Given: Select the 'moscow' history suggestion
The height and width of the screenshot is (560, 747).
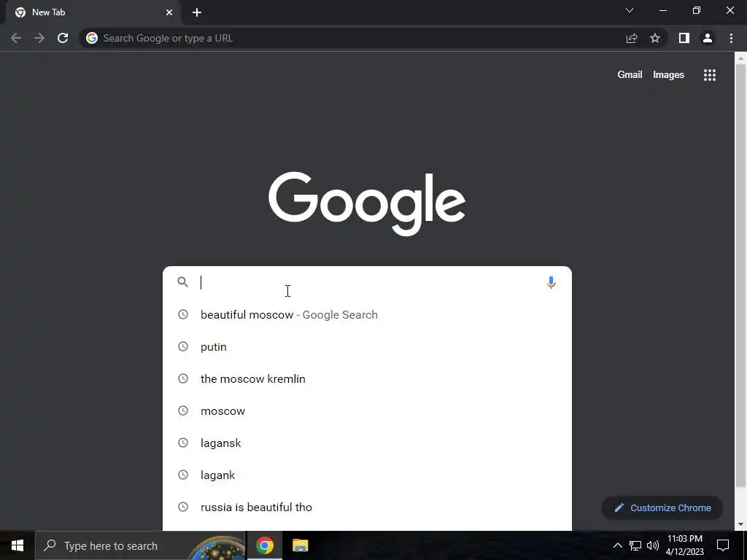Looking at the screenshot, I should [367, 411].
